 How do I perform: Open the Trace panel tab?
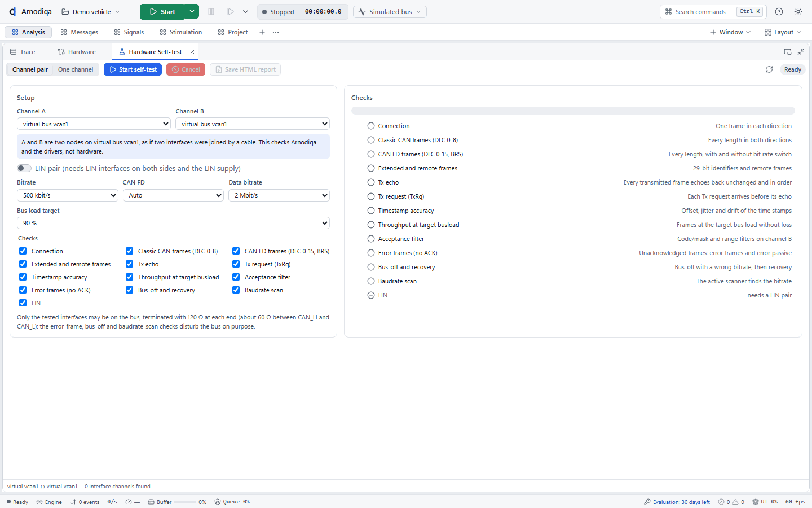pos(23,52)
